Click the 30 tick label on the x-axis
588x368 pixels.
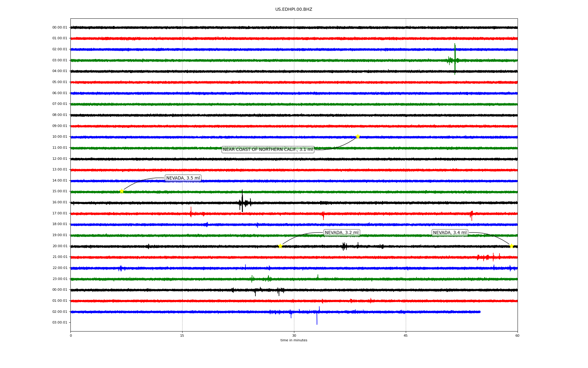294,336
